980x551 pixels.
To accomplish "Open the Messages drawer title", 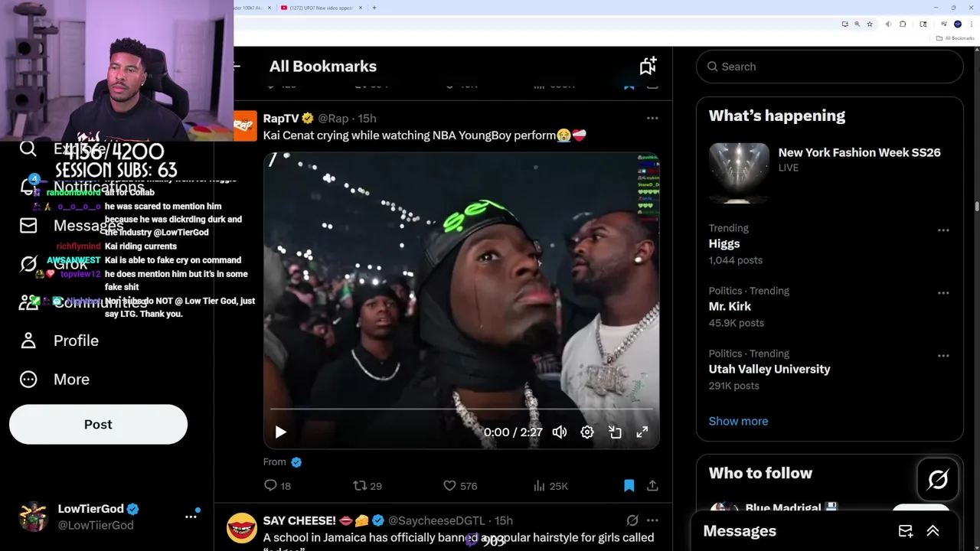I will 740,531.
